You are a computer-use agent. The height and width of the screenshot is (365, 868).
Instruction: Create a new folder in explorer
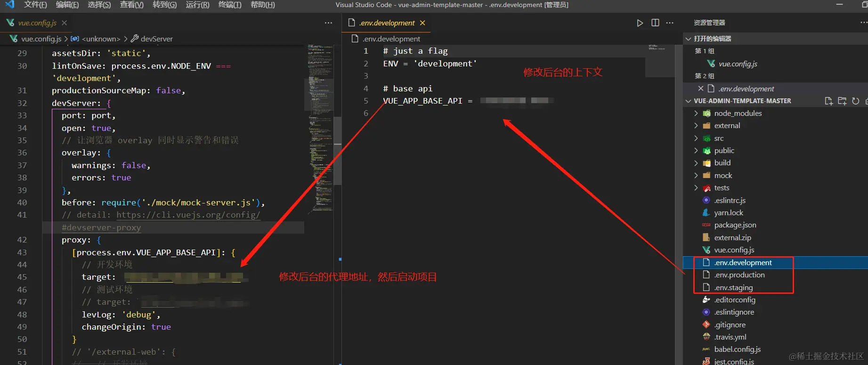pyautogui.click(x=842, y=101)
